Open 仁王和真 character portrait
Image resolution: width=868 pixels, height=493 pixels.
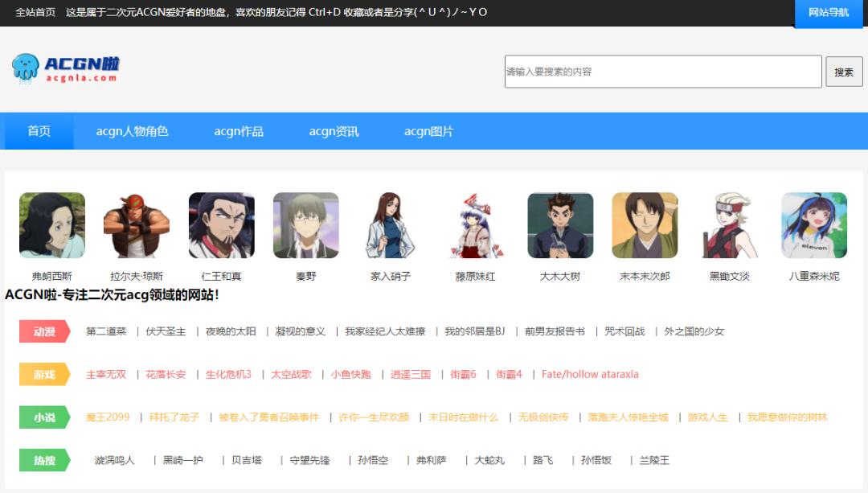(221, 225)
